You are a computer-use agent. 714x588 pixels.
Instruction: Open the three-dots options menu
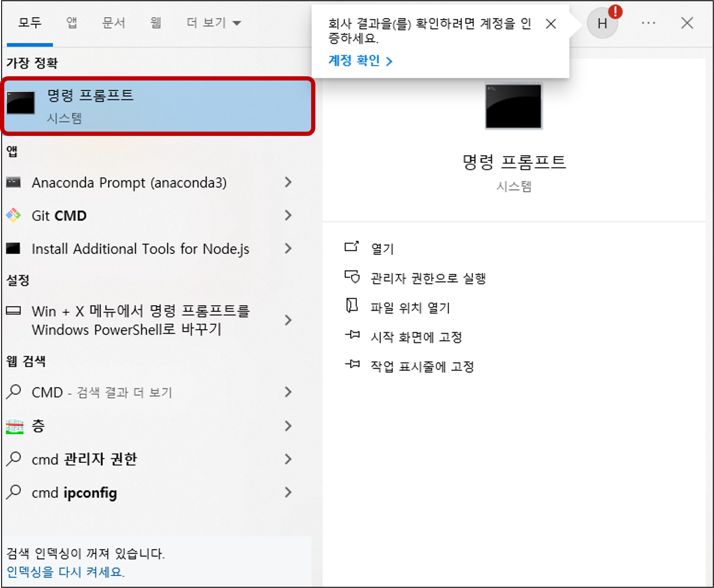(648, 23)
